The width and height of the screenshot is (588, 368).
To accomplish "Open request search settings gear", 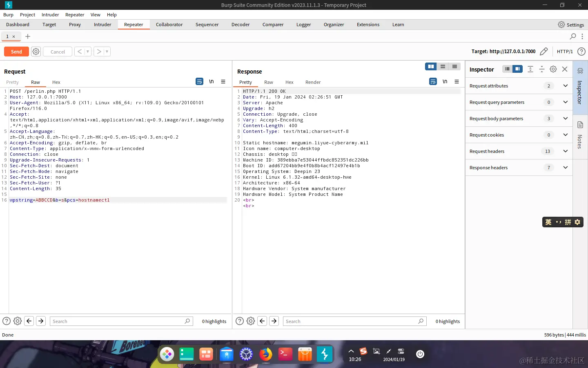I will coord(18,321).
